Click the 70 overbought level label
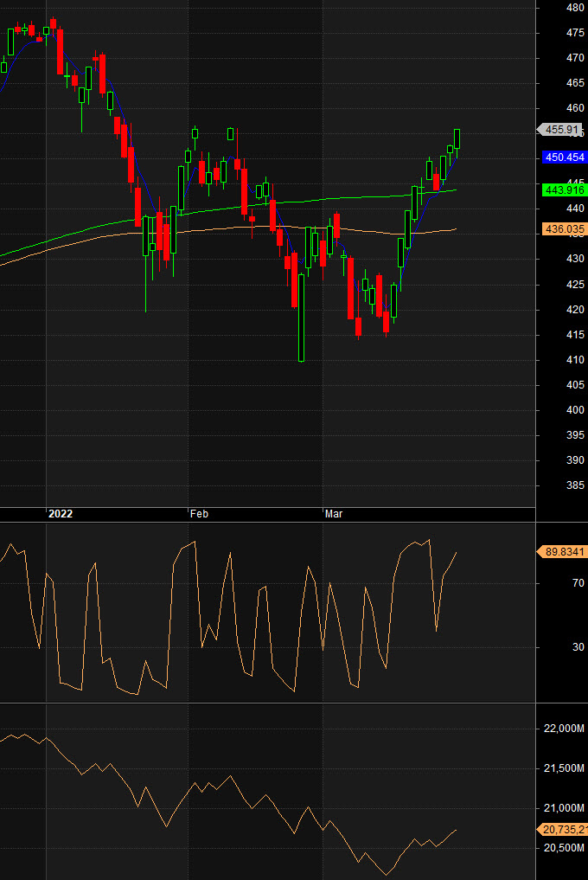This screenshot has width=588, height=880. 578,583
